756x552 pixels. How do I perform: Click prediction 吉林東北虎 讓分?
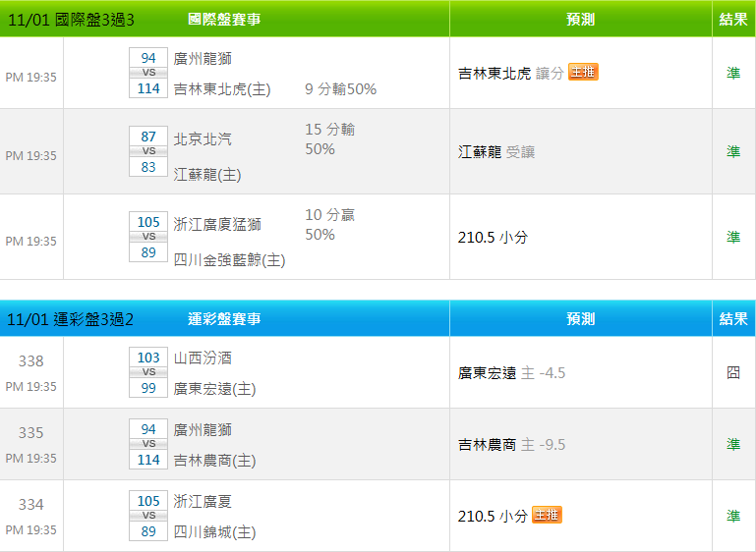point(511,74)
